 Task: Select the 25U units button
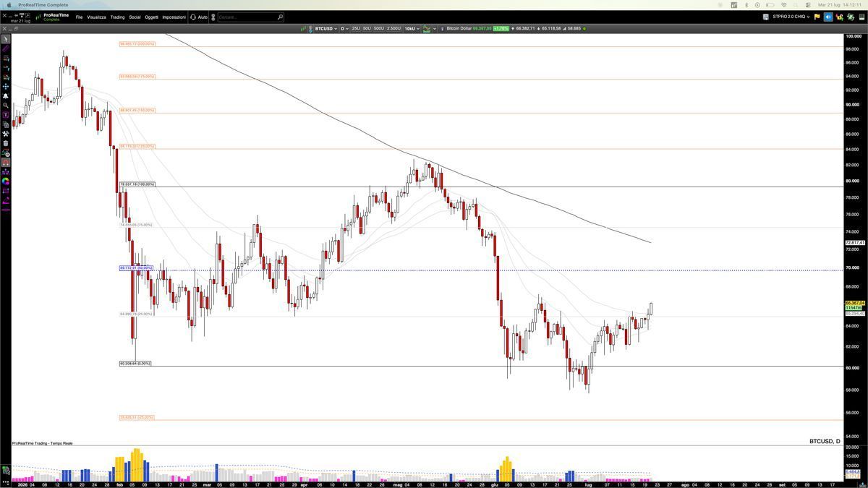click(x=356, y=29)
